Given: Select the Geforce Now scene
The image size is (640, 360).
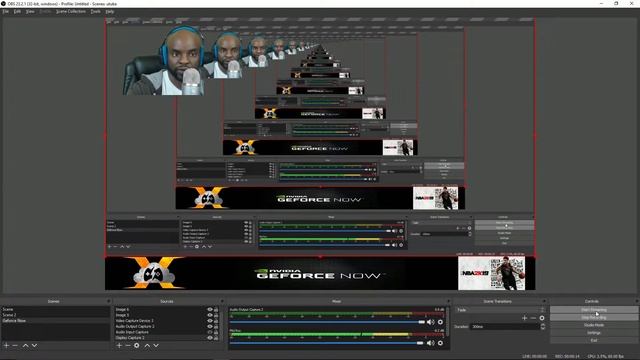Looking at the screenshot, I should coord(56,321).
